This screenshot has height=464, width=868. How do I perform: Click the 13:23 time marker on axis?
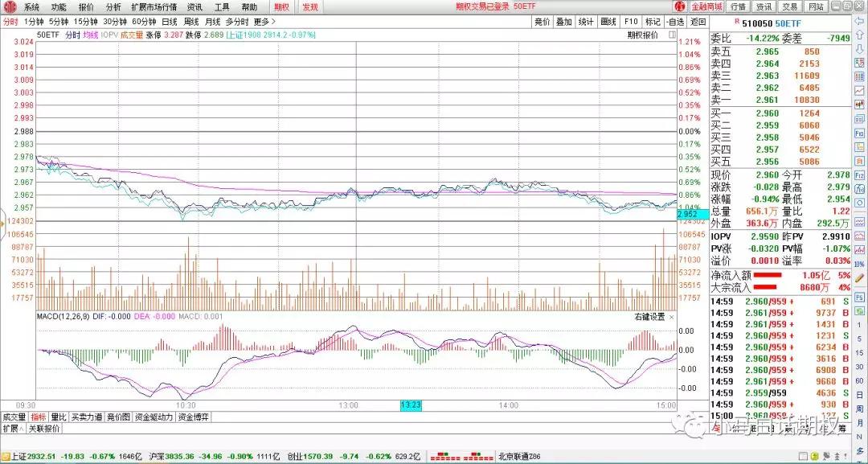pyautogui.click(x=411, y=405)
